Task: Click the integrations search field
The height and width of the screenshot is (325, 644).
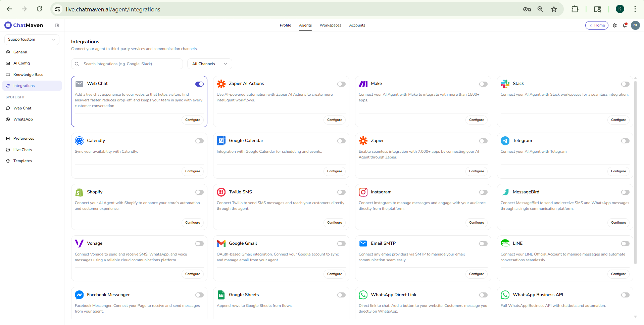Action: point(127,63)
